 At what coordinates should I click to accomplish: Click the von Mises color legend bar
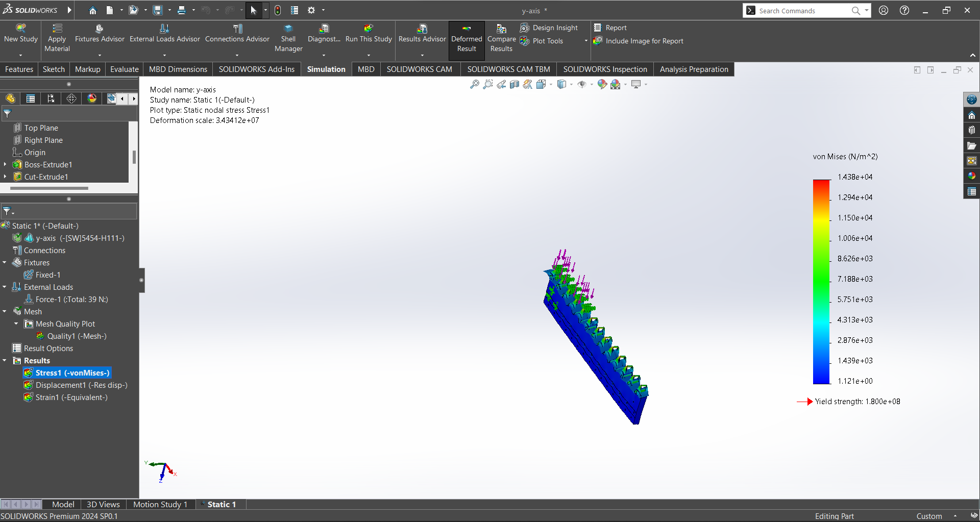pyautogui.click(x=821, y=281)
